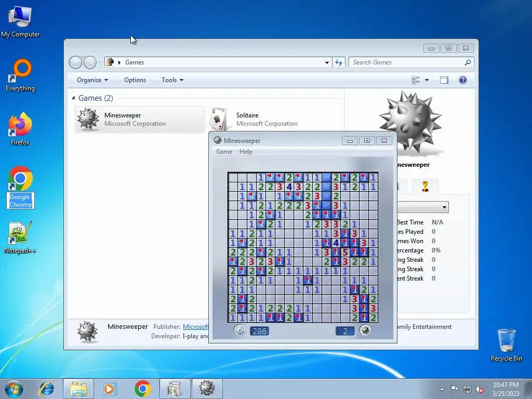
Task: Click Options in the Games toolbar
Action: (135, 80)
